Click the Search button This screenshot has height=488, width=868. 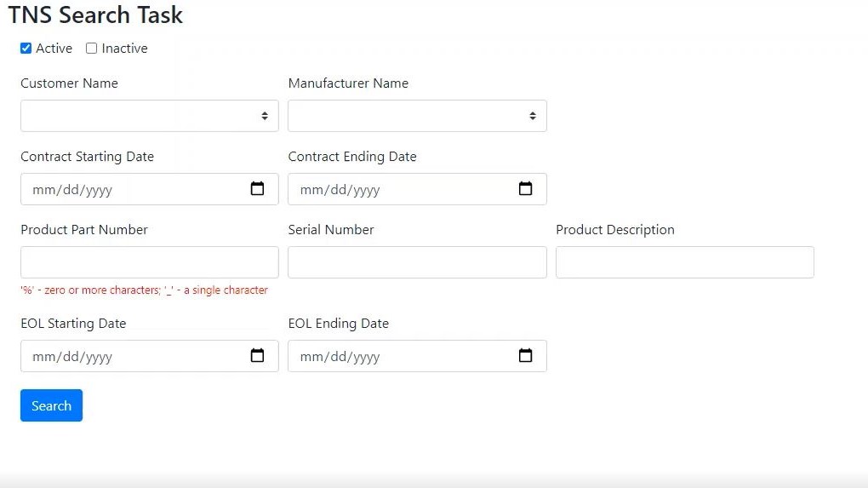(51, 405)
